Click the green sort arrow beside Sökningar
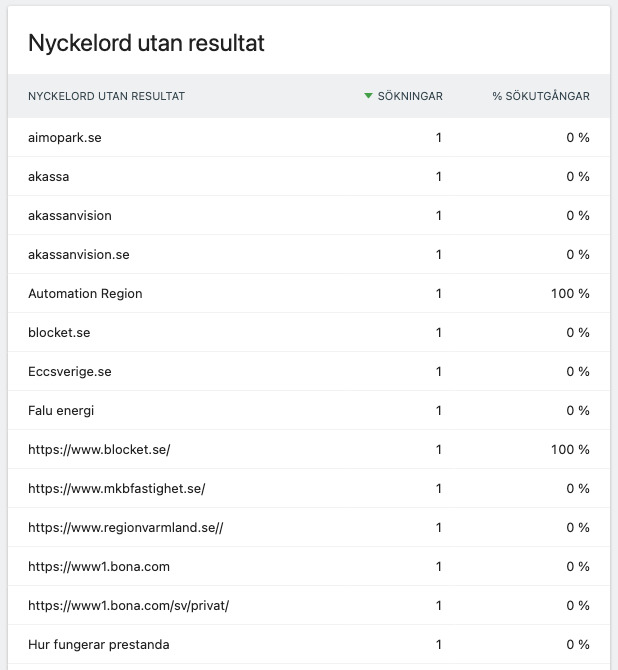618x670 pixels. click(x=369, y=96)
